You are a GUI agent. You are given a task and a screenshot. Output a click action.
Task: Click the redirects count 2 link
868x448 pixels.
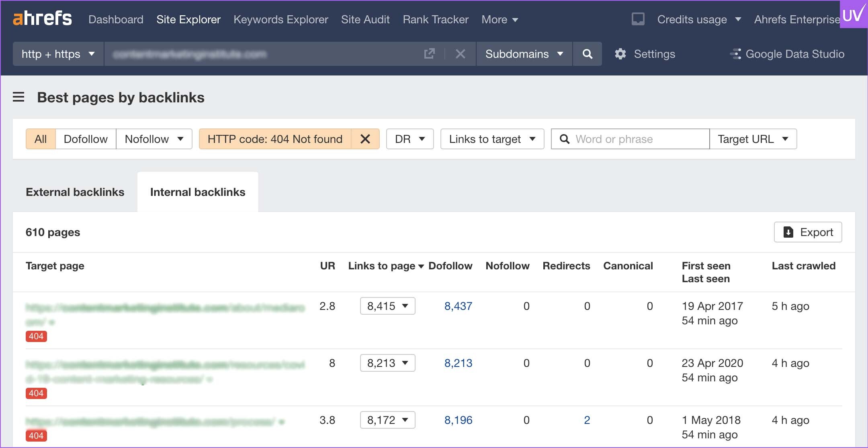(587, 420)
